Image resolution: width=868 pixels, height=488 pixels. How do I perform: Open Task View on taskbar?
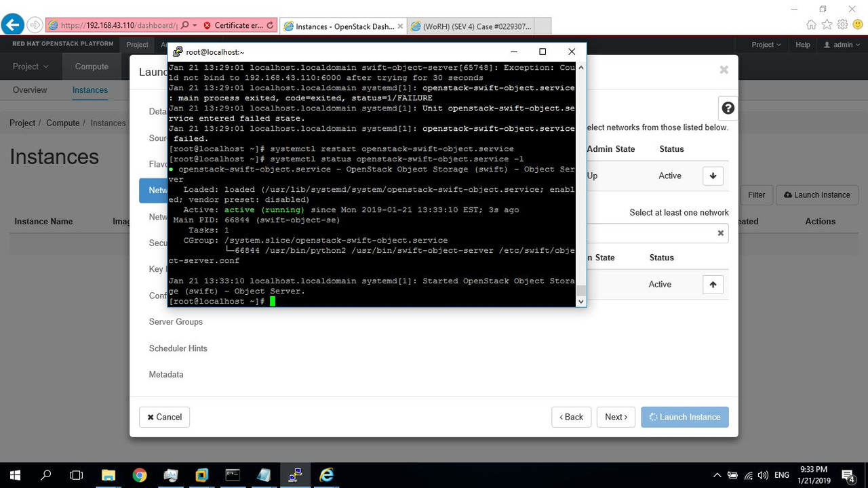click(77, 475)
